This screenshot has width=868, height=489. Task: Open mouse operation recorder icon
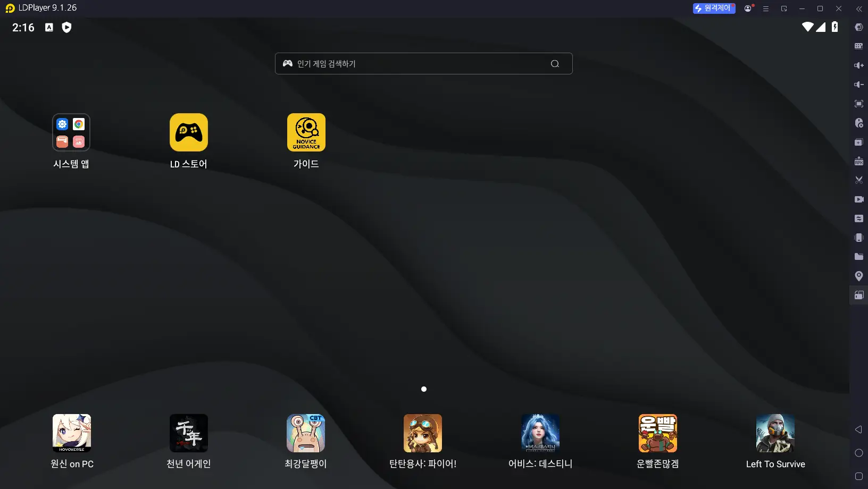(859, 123)
